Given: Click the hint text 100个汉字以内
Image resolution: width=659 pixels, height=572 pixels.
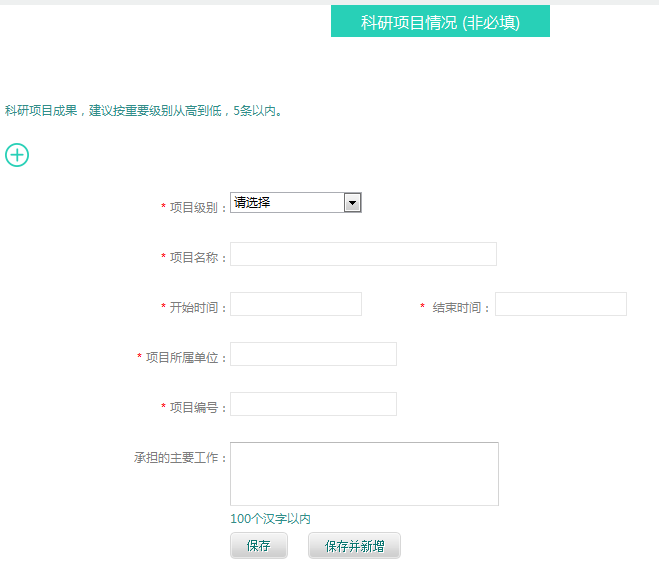Looking at the screenshot, I should [x=270, y=519].
